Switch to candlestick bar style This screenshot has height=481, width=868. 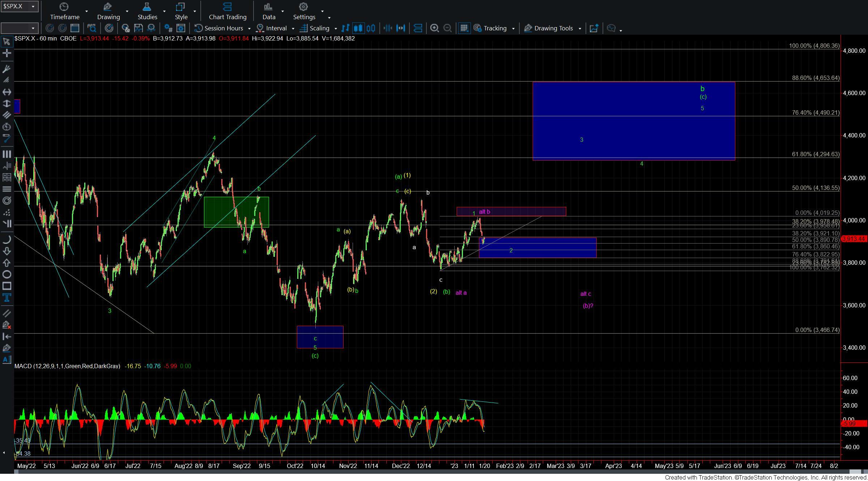(x=358, y=28)
